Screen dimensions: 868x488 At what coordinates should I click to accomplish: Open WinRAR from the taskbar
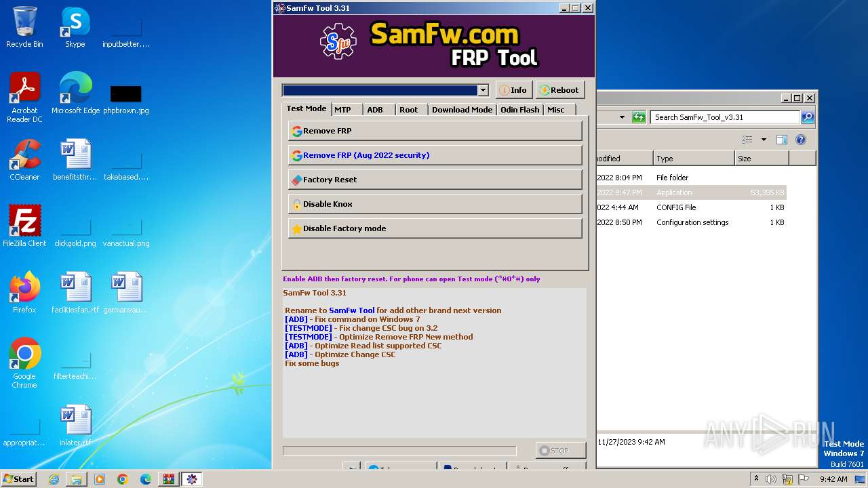[168, 479]
